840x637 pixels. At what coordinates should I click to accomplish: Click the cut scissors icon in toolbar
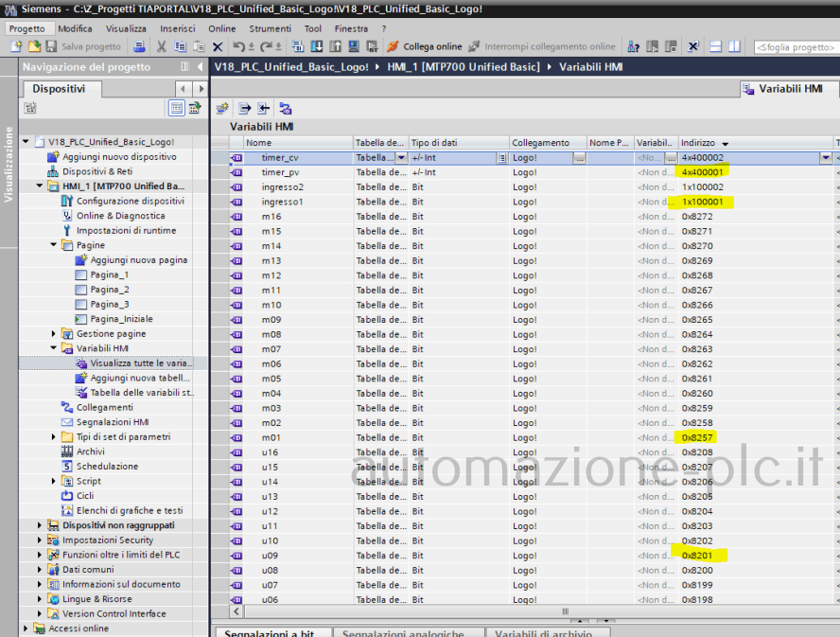161,46
